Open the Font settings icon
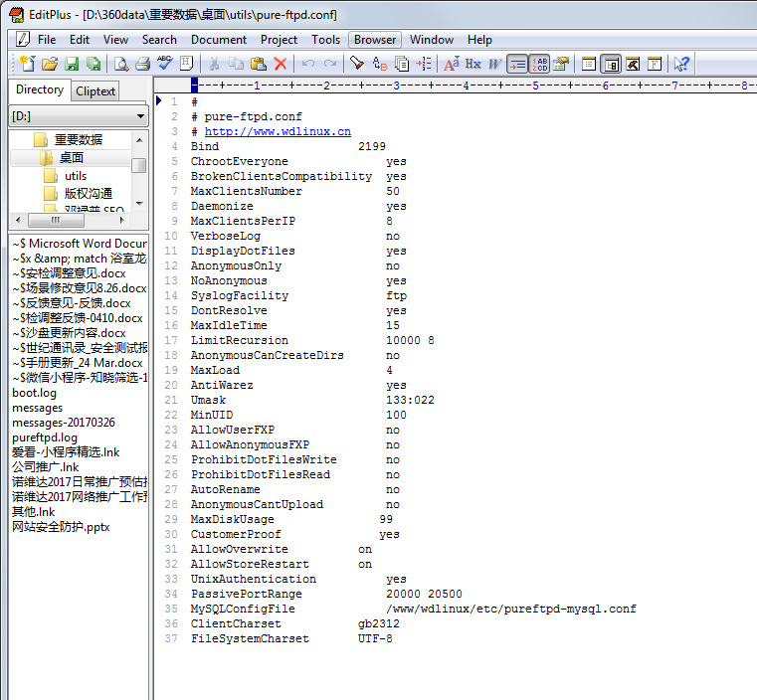Image resolution: width=757 pixels, height=700 pixels. [x=451, y=64]
